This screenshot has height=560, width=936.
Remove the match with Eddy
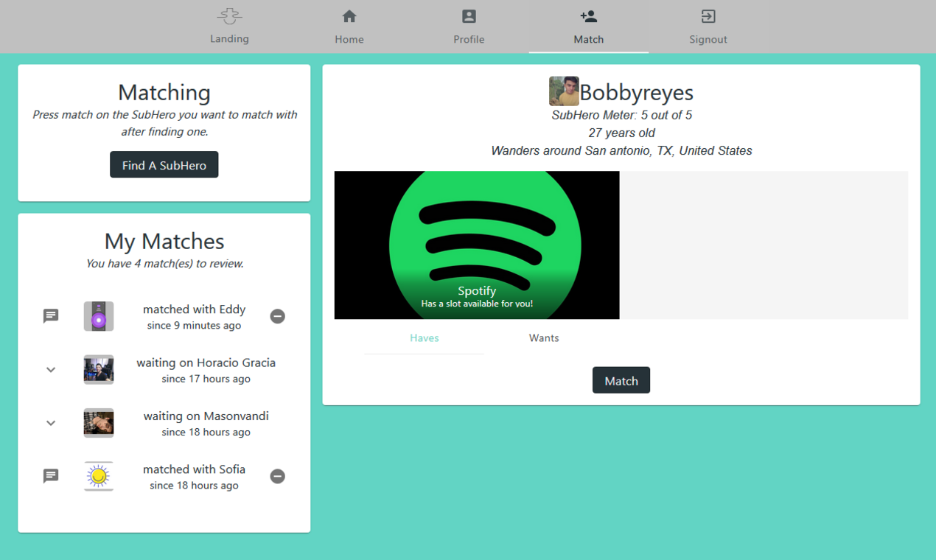tap(277, 316)
